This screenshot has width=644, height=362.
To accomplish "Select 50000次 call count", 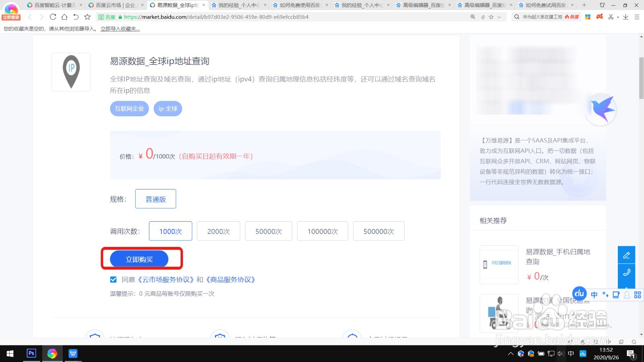I will pos(268,231).
